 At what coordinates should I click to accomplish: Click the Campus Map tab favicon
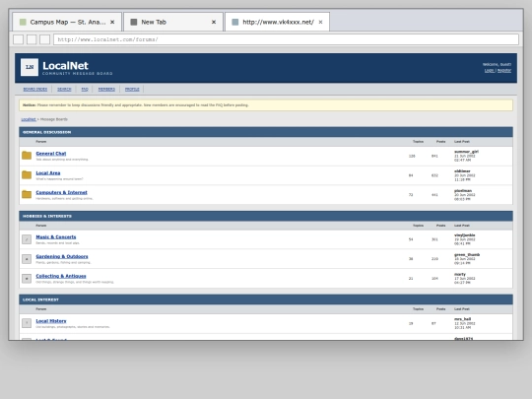pyautogui.click(x=23, y=22)
